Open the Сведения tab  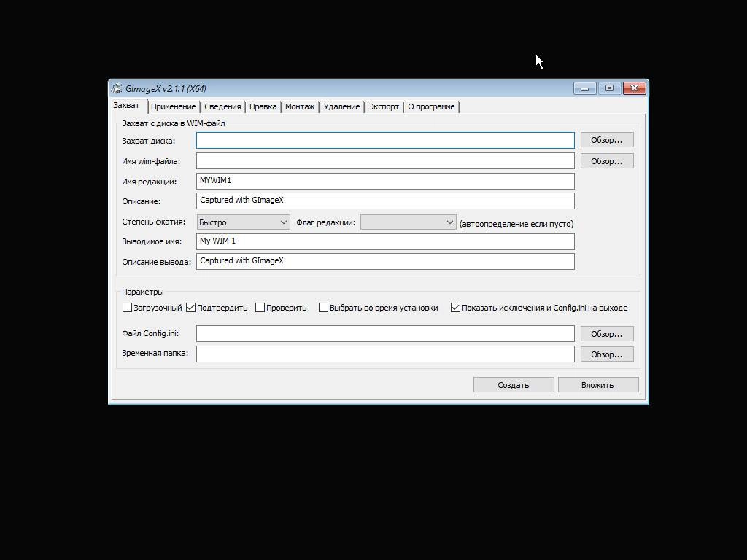pyautogui.click(x=222, y=106)
